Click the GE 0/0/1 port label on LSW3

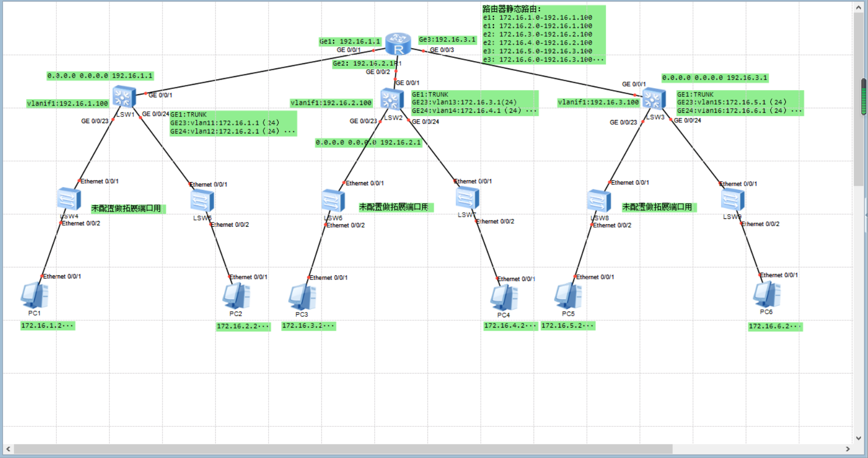point(634,84)
